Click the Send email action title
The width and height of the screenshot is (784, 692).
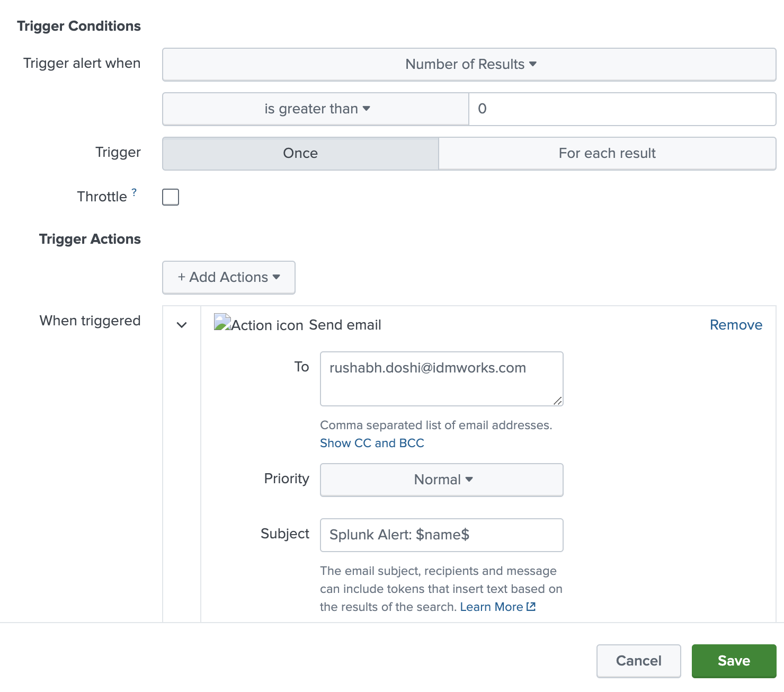click(x=345, y=325)
